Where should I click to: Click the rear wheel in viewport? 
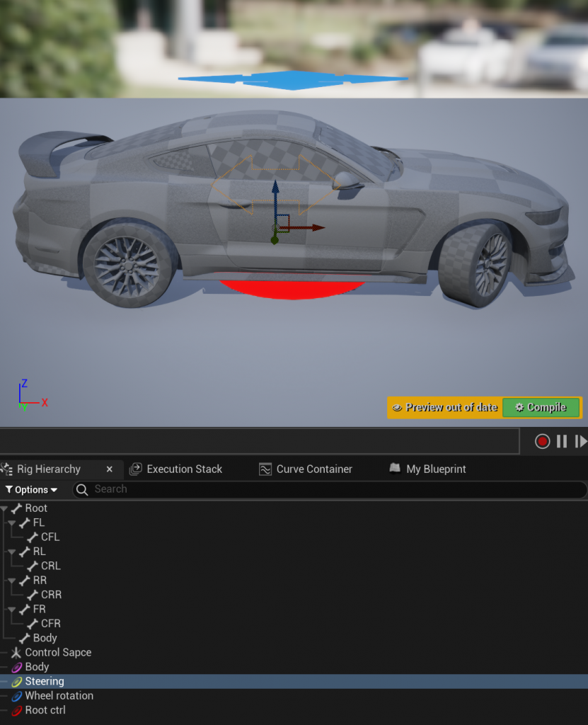coord(129,265)
